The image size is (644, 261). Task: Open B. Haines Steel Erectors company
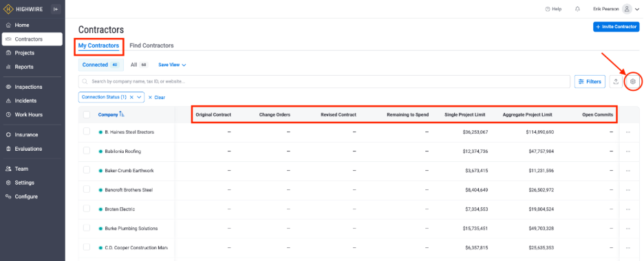tap(129, 132)
